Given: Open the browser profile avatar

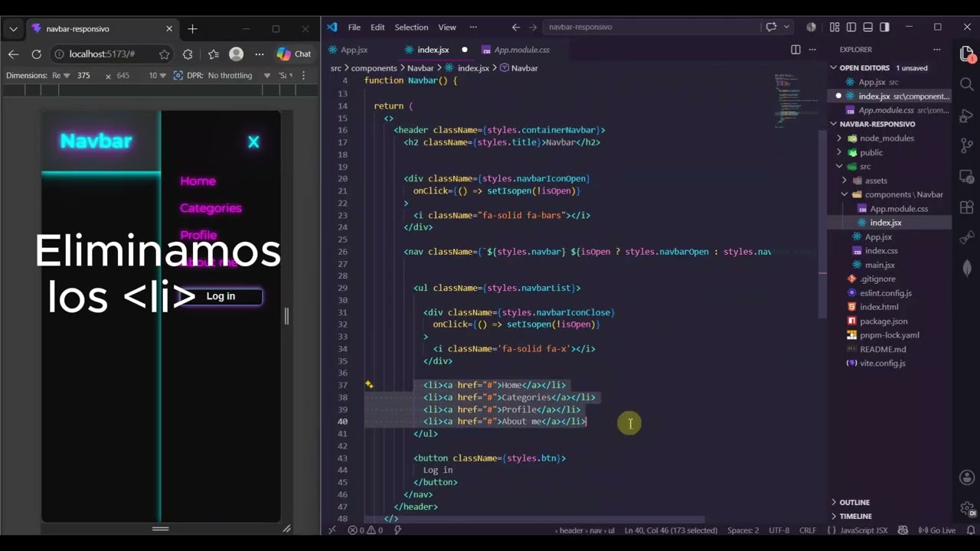Looking at the screenshot, I should 237,54.
